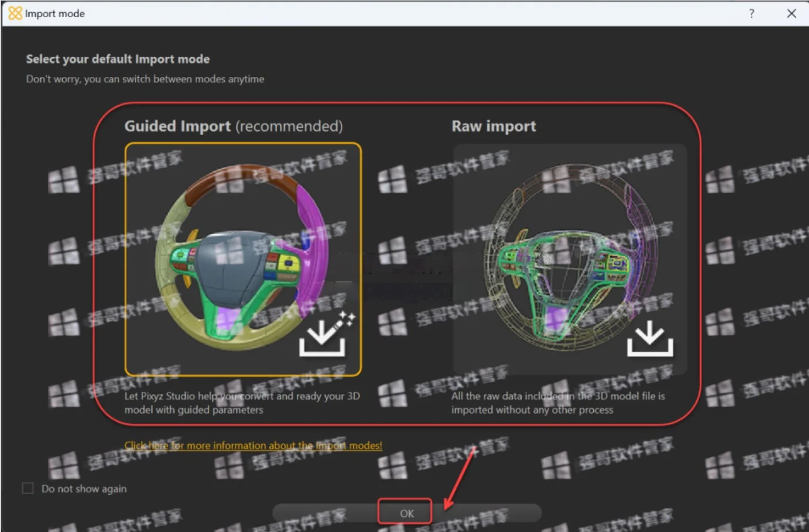Open the import modes information link
This screenshot has height=532, width=809.
tap(253, 445)
